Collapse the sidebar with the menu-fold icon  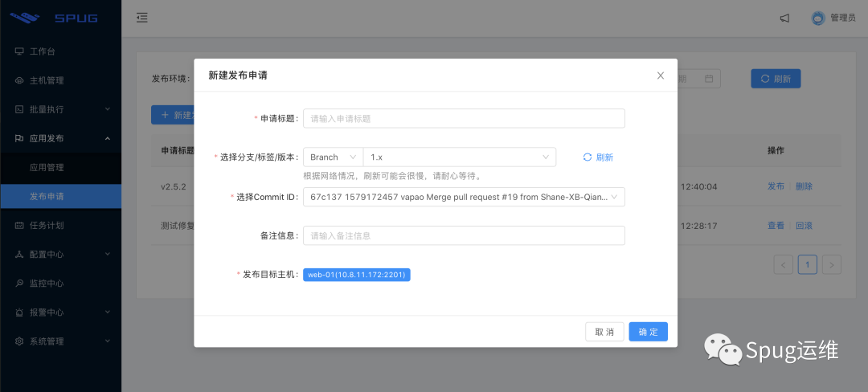point(142,18)
